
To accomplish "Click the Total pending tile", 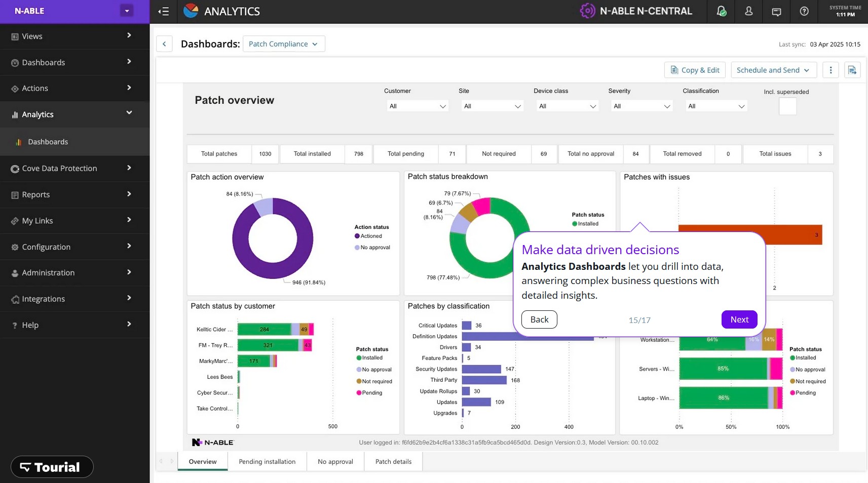I will pos(419,154).
